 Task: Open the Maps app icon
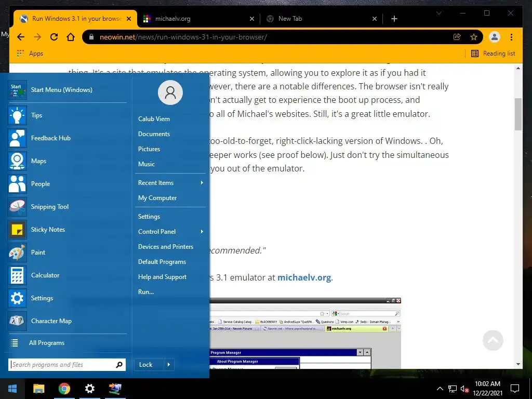pyautogui.click(x=17, y=161)
